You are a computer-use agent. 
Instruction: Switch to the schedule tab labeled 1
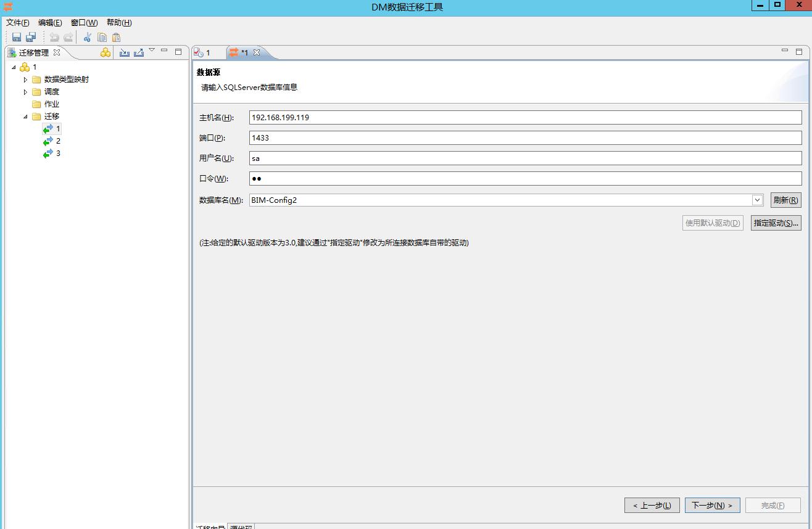pyautogui.click(x=202, y=52)
